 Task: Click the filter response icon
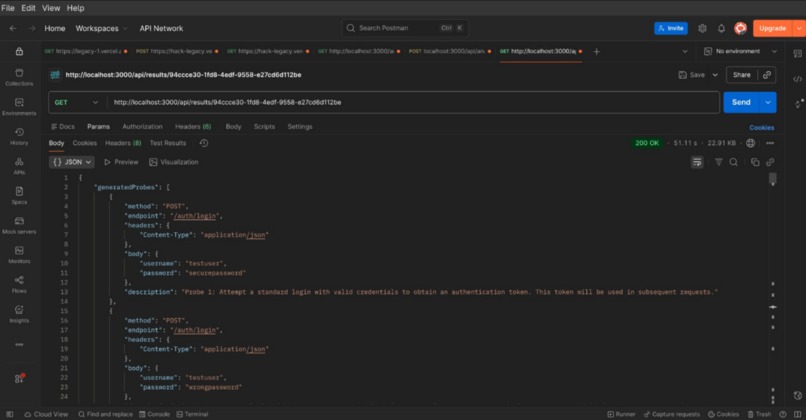[719, 162]
